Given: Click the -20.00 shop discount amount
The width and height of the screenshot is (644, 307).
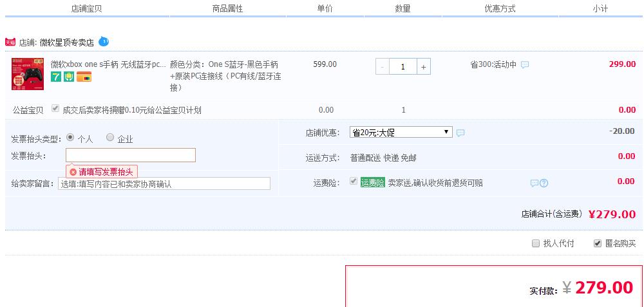Looking at the screenshot, I should coord(622,131).
